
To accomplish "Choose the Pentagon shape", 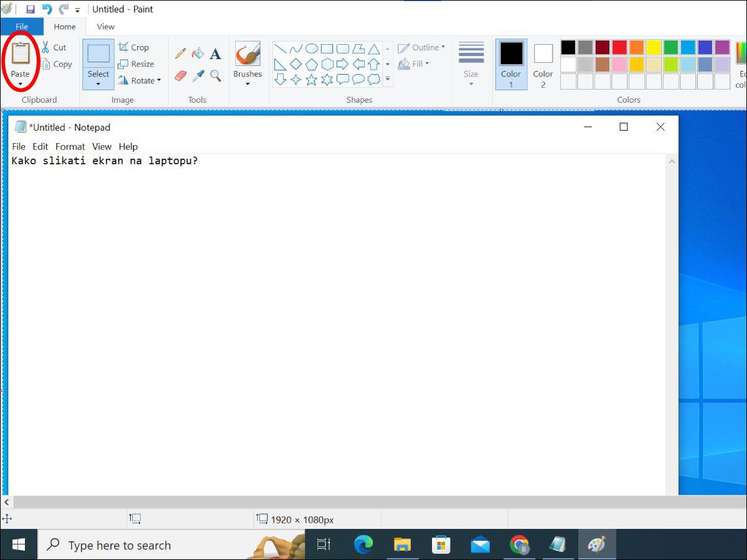I will pyautogui.click(x=311, y=64).
